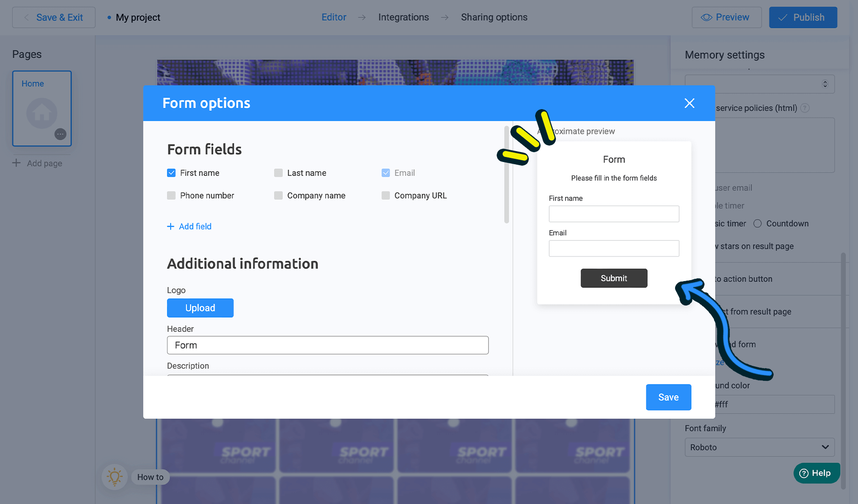The height and width of the screenshot is (504, 858).
Task: Click the plus icon beside Add field
Action: point(171,227)
